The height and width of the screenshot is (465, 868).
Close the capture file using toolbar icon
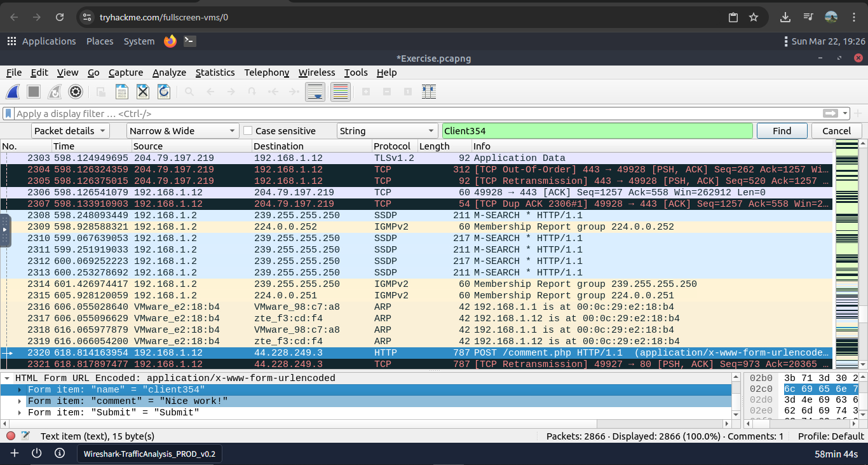tap(143, 92)
